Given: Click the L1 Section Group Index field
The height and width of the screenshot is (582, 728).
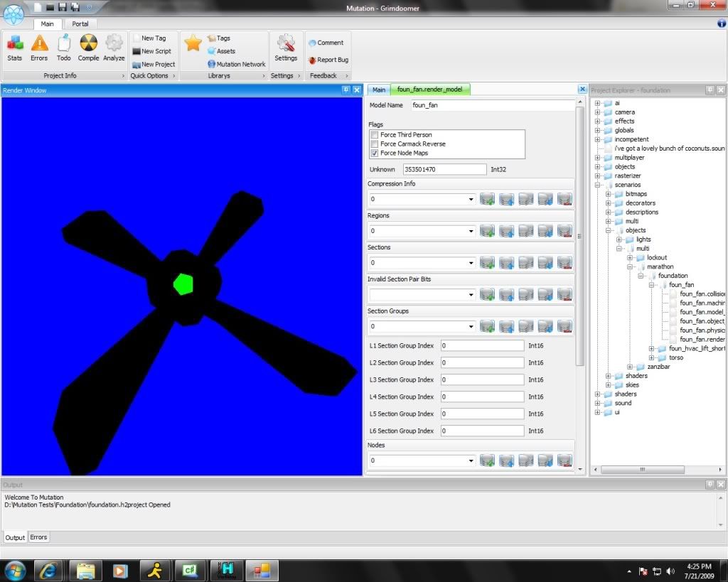Looking at the screenshot, I should coord(483,346).
